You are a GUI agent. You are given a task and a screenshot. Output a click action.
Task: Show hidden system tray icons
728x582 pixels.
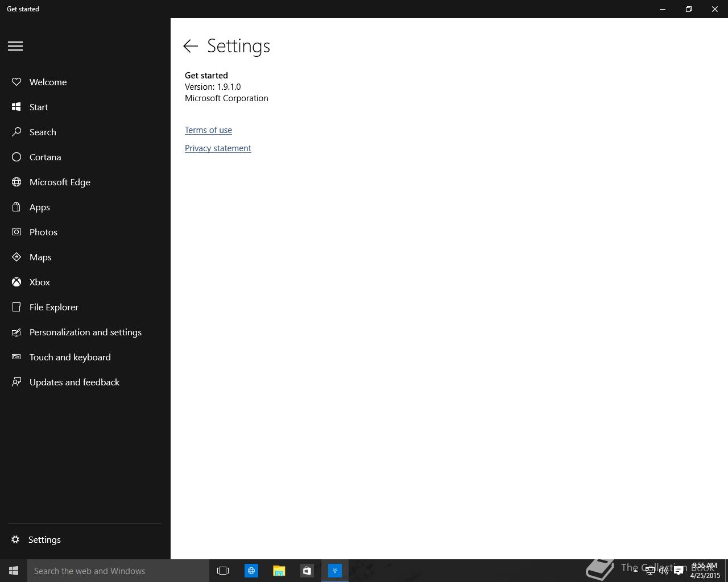[x=635, y=571]
